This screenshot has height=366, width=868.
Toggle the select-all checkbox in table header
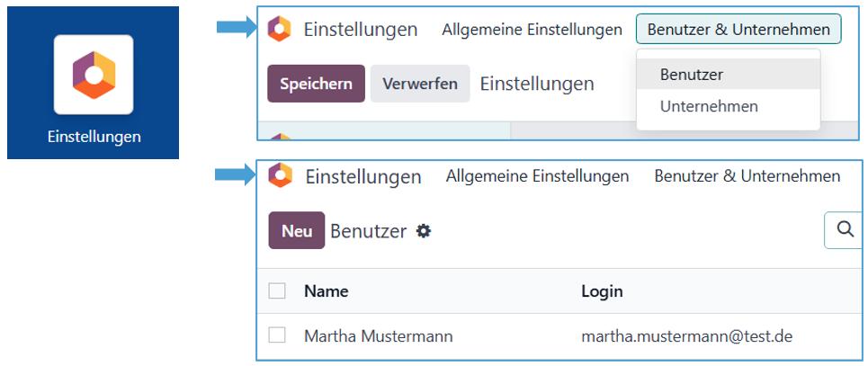[278, 290]
